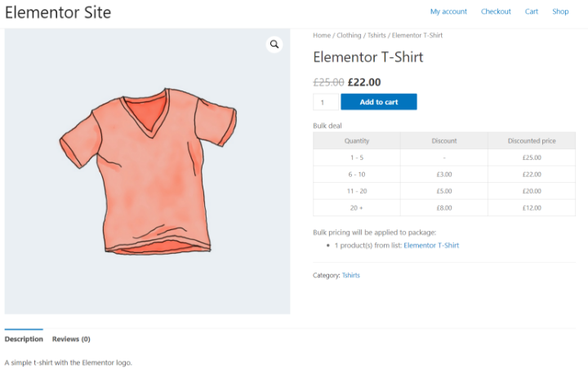Click the 11 - 20 quantity table row

pos(443,191)
